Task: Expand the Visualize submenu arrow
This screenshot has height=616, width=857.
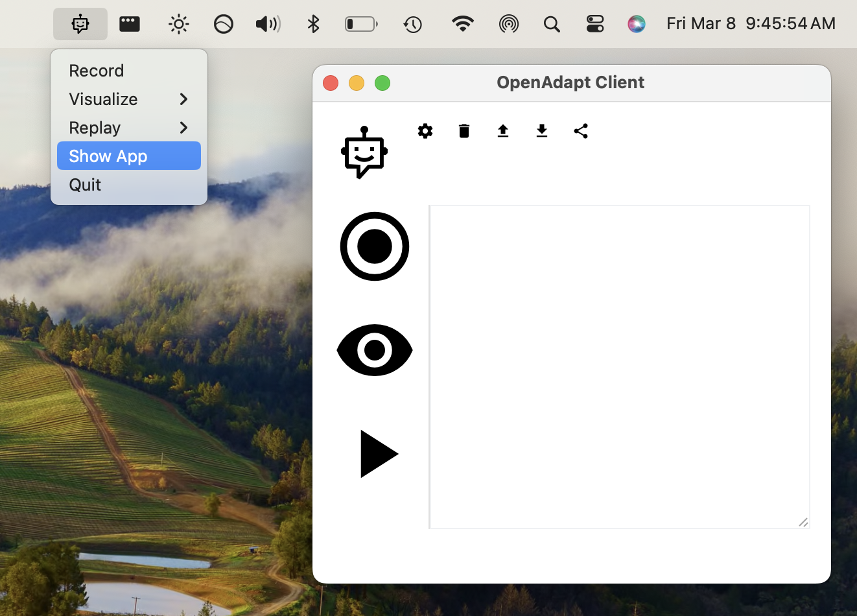Action: tap(183, 99)
